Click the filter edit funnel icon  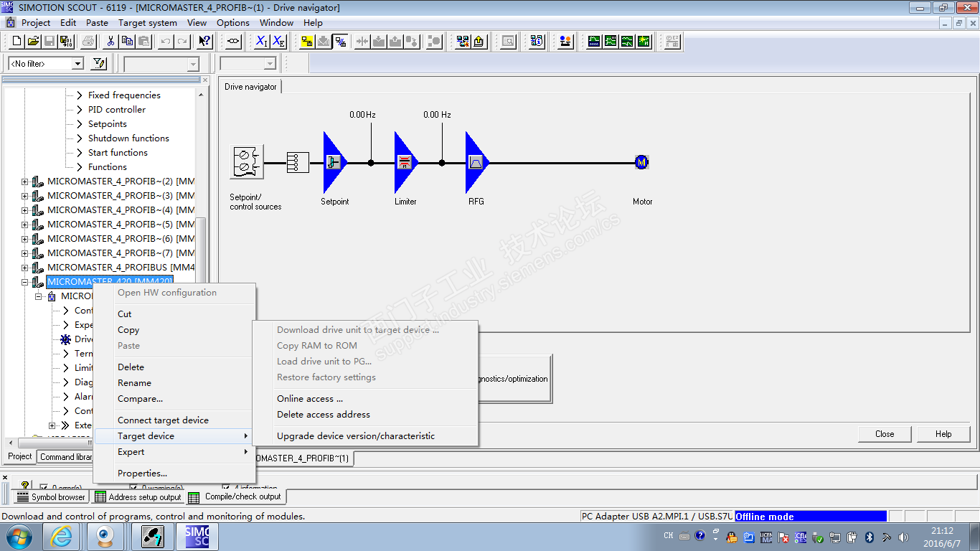[99, 64]
